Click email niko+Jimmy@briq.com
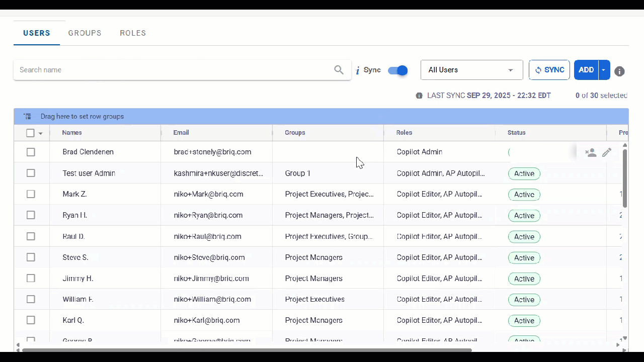 (x=211, y=279)
